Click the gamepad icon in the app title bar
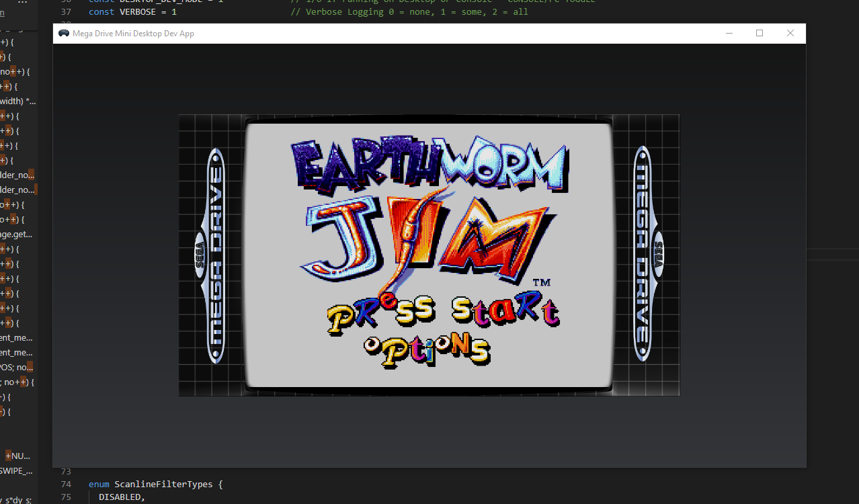 pos(64,34)
